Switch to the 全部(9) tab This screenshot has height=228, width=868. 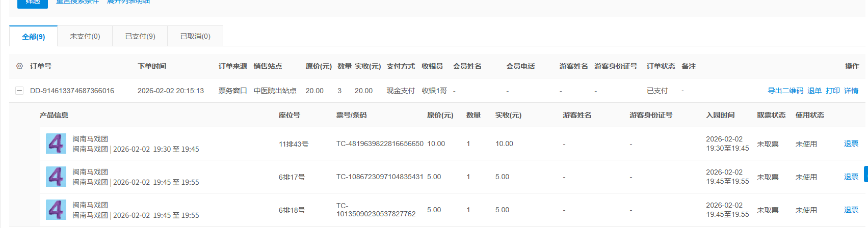[x=34, y=37]
